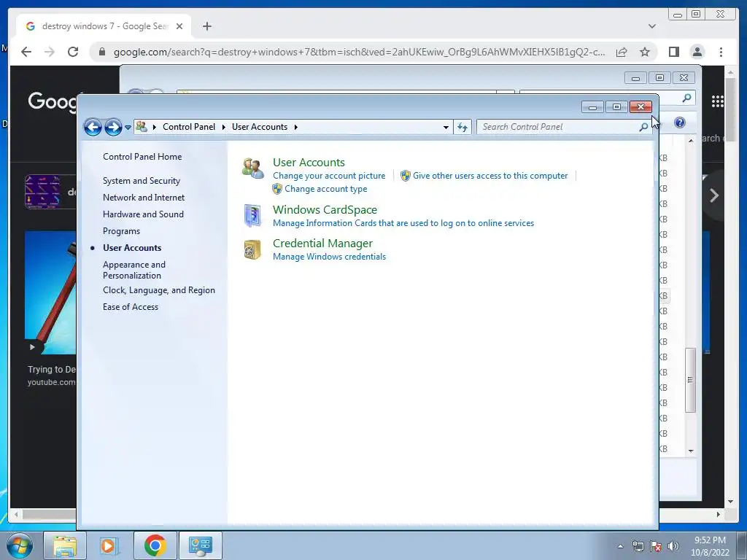Open Windows CardSpace heading link
The height and width of the screenshot is (560, 747).
point(325,210)
